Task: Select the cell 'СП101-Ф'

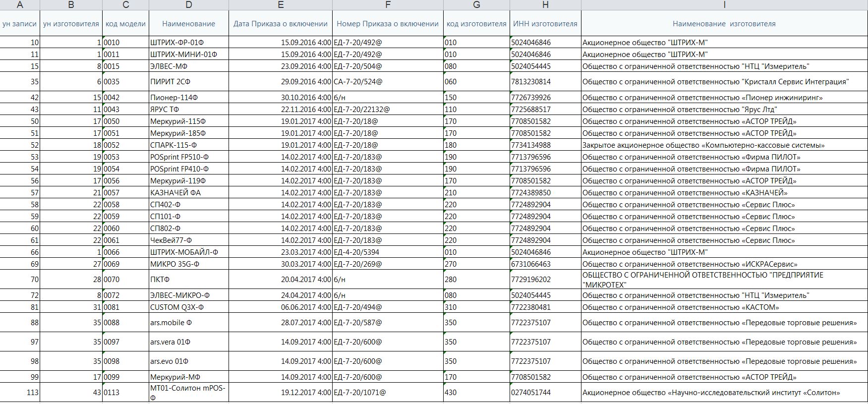Action: point(189,216)
